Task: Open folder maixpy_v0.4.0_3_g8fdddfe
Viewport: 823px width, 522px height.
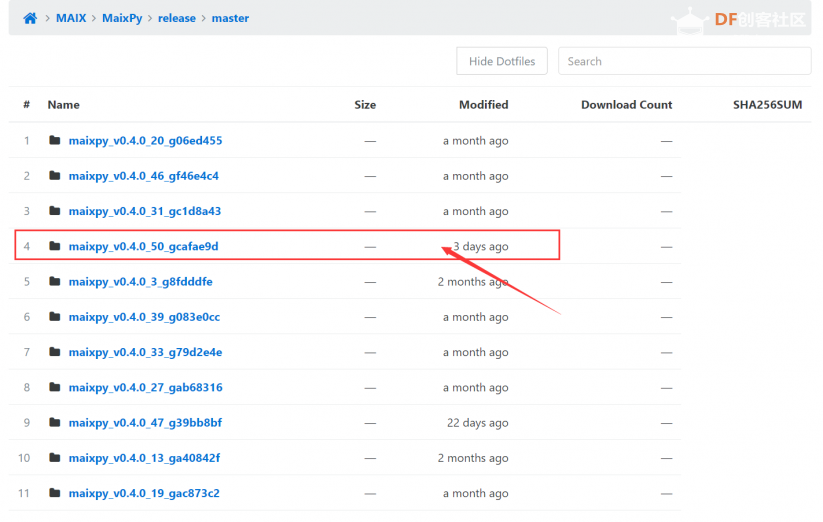Action: (x=141, y=282)
